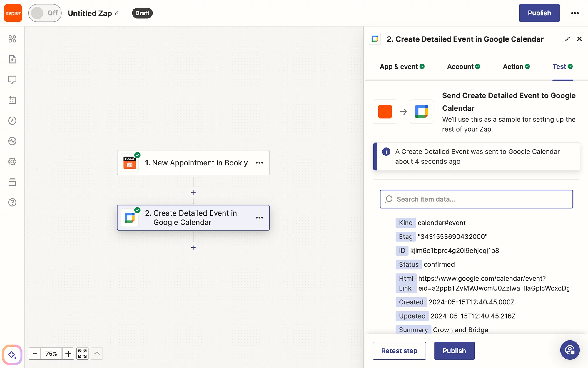
Task: Edit the Untitled Zap name pencil icon
Action: click(x=117, y=13)
